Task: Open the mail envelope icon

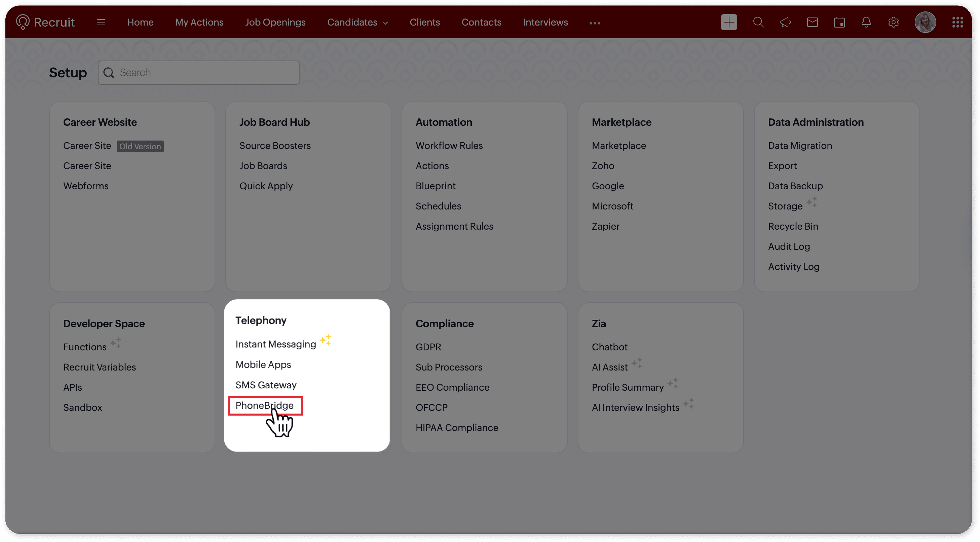Action: point(812,23)
